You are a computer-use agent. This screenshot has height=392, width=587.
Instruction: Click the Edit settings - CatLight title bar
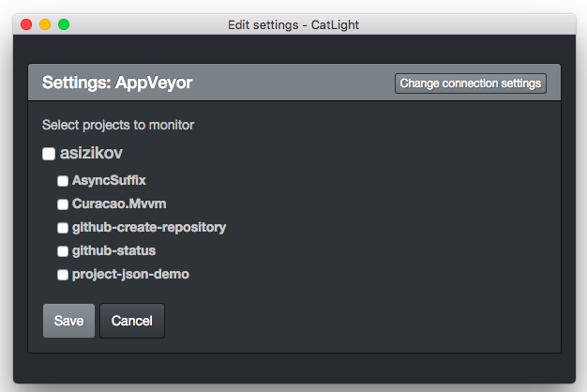pyautogui.click(x=293, y=24)
